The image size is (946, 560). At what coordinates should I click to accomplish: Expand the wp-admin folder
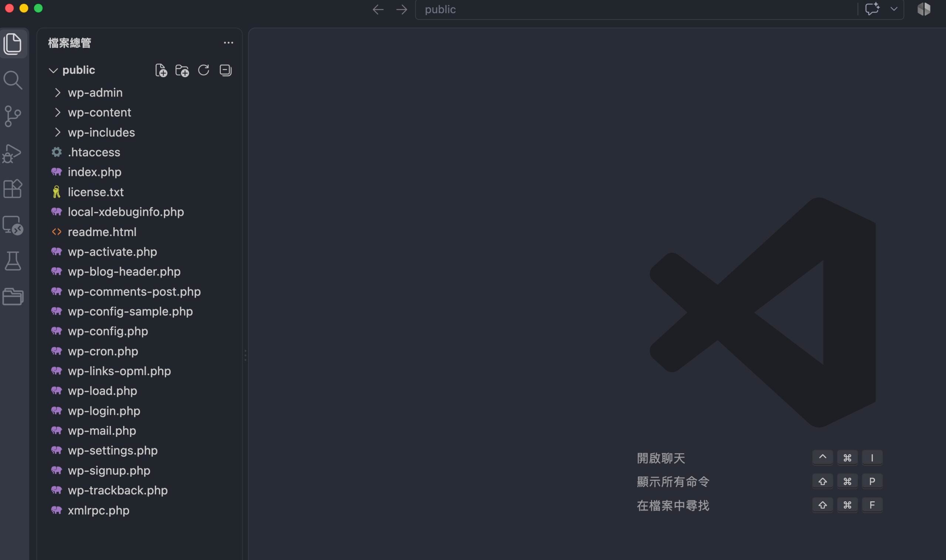pos(57,92)
